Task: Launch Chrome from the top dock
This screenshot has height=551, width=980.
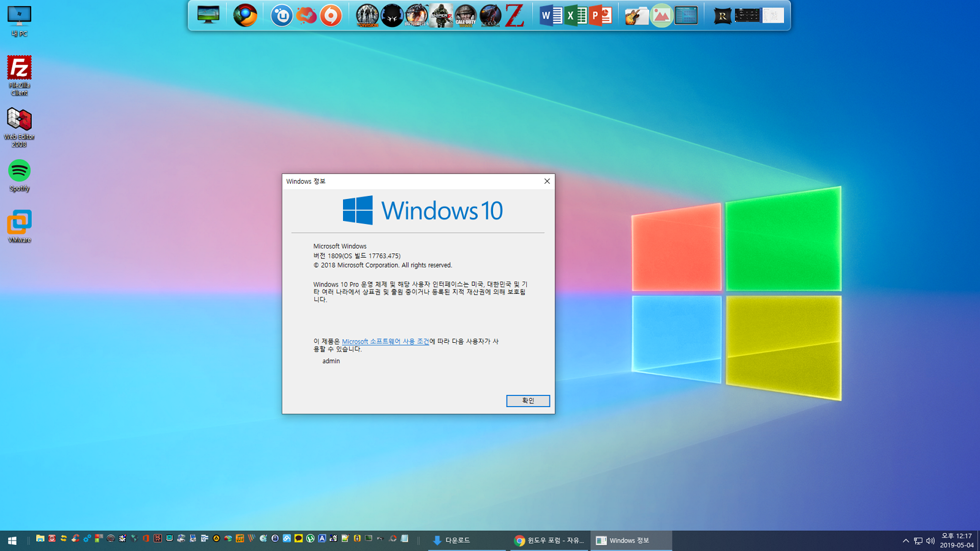Action: pos(245,15)
